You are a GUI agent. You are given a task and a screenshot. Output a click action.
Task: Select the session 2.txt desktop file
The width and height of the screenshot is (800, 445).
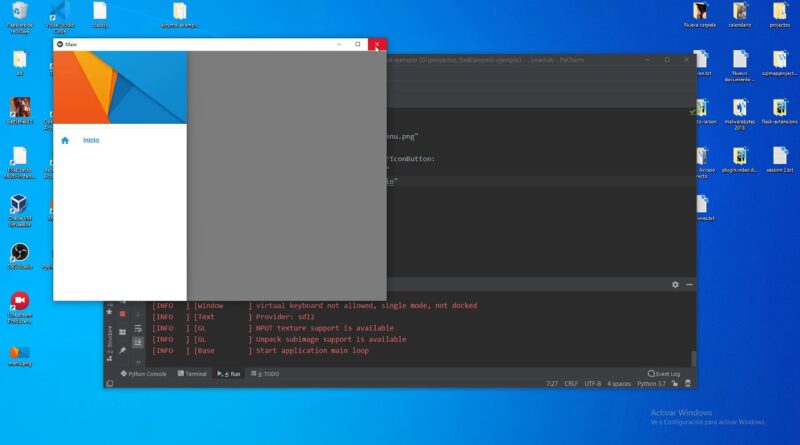[780, 160]
